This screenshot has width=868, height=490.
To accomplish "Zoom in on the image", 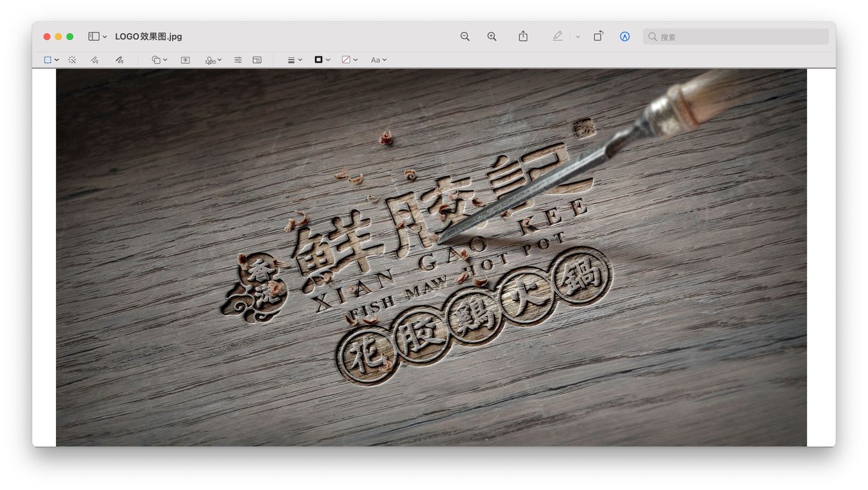I will (492, 36).
